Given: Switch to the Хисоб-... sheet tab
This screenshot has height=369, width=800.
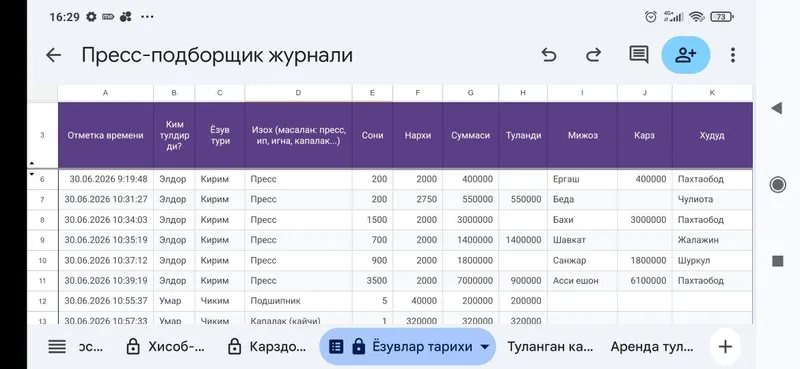Looking at the screenshot, I should (165, 347).
